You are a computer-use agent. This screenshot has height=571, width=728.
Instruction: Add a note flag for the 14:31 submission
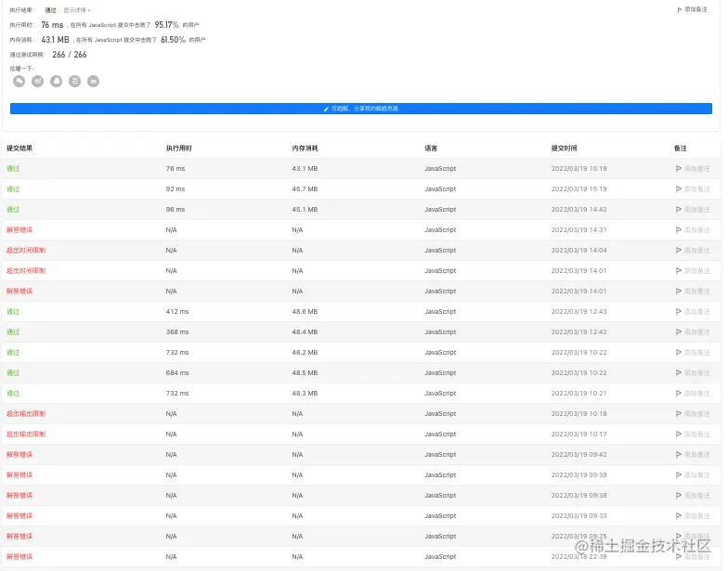(693, 230)
